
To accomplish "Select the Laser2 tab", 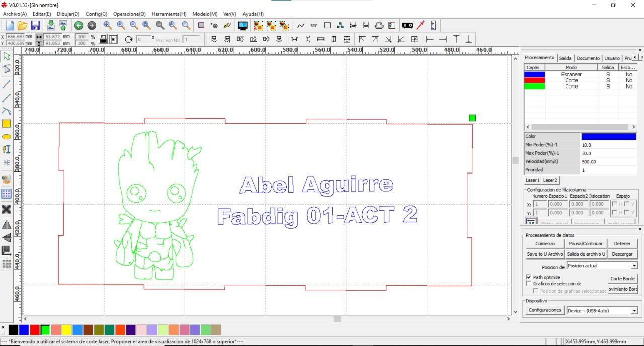I will [550, 180].
